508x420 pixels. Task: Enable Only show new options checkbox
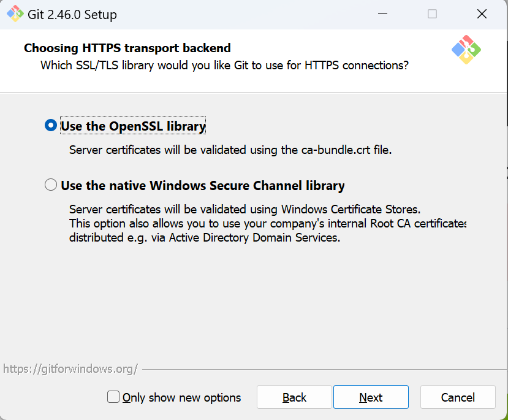[113, 397]
